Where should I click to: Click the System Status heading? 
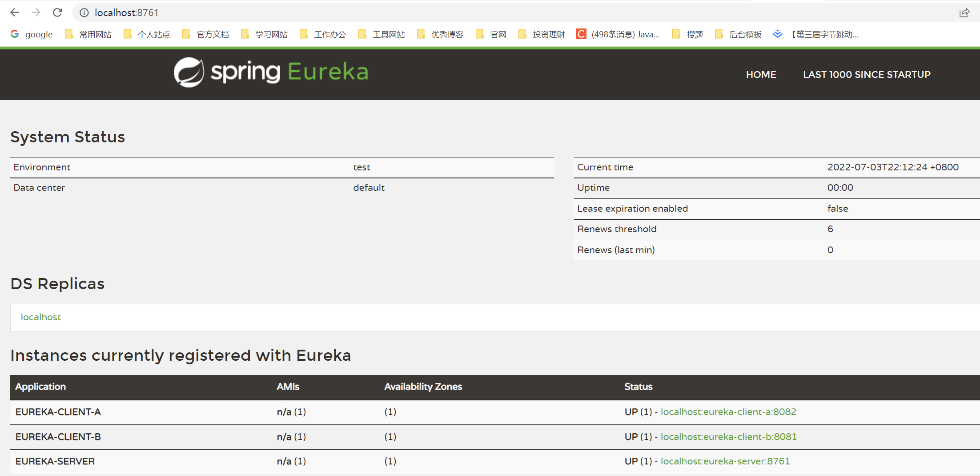pos(68,137)
